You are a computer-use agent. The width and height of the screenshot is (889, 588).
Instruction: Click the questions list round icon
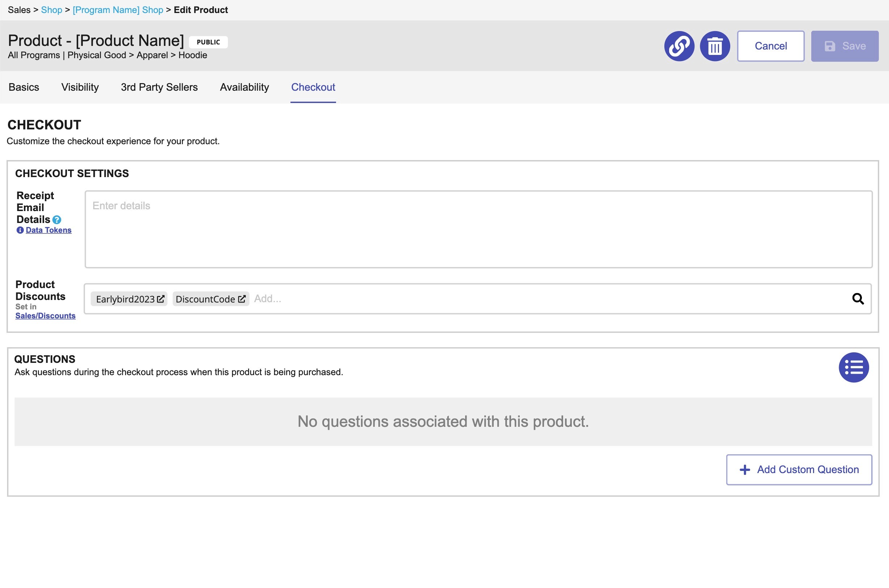[x=853, y=368]
